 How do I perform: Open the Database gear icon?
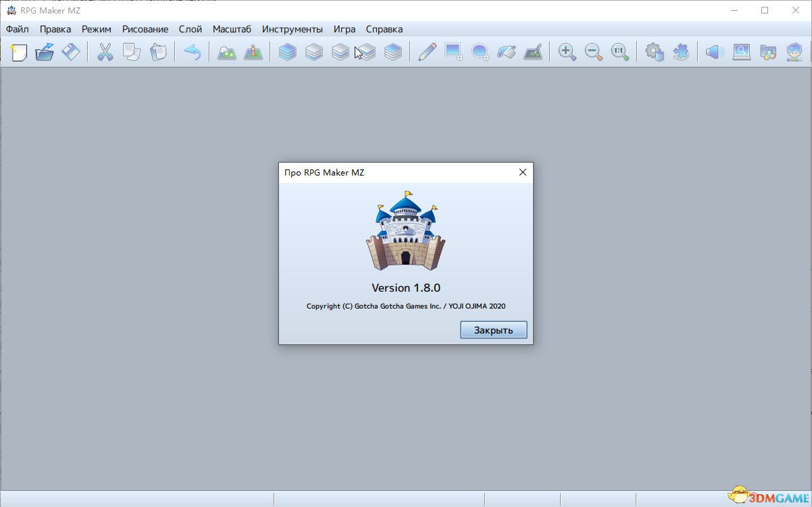(x=655, y=52)
